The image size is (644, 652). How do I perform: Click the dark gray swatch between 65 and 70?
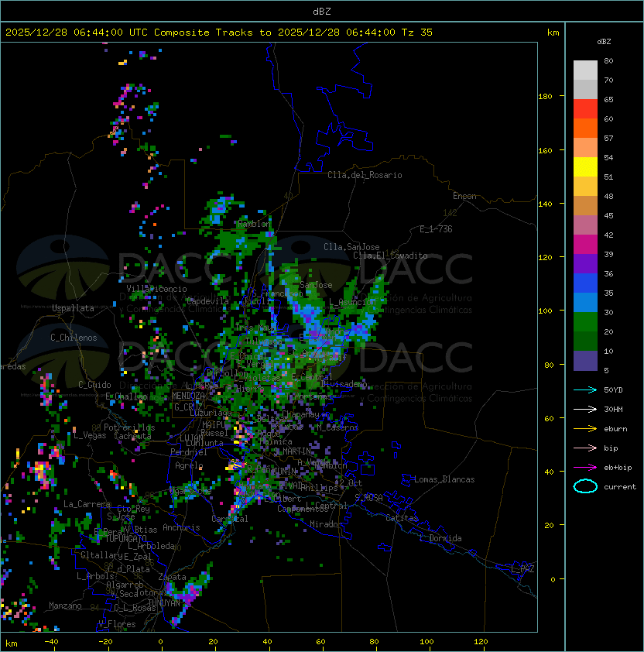[x=585, y=89]
